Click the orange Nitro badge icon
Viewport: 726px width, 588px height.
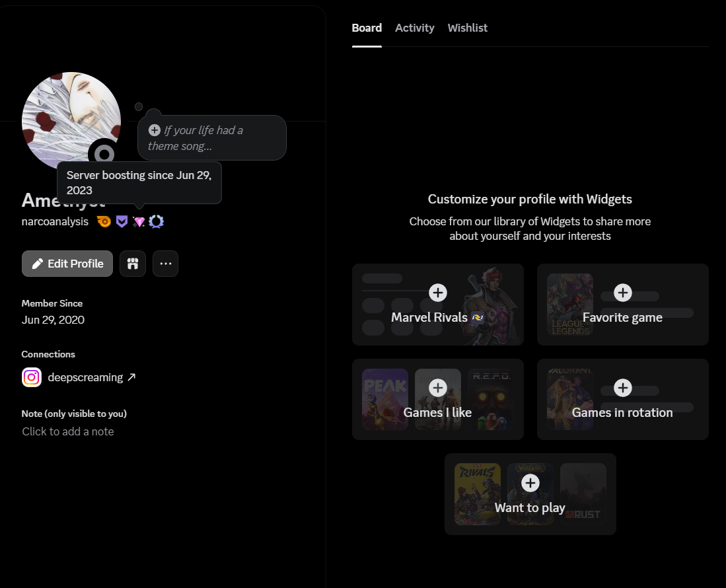pos(104,222)
